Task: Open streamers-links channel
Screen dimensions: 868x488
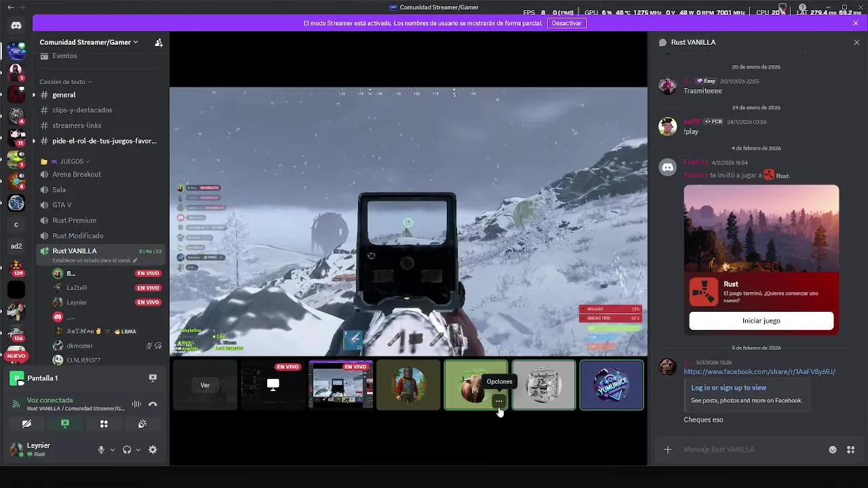Action: coord(99,125)
